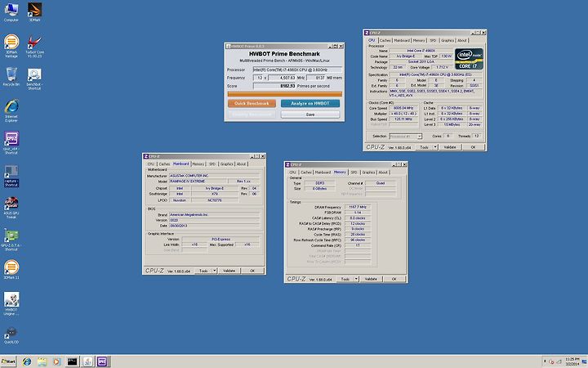Click the taskbar clock
Viewport: 588px width, 368px height.
click(572, 361)
